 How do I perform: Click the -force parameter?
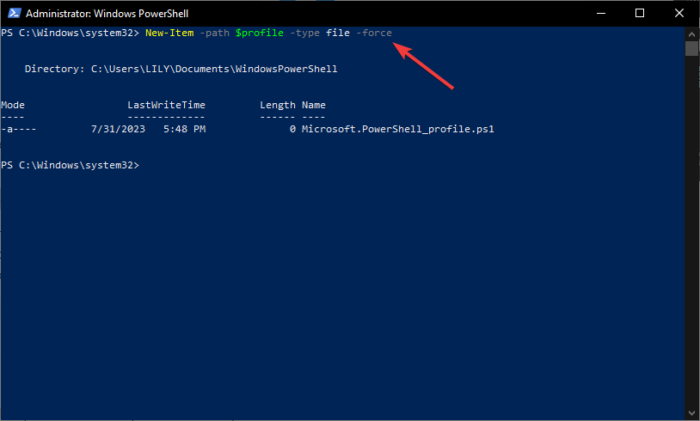click(x=374, y=33)
